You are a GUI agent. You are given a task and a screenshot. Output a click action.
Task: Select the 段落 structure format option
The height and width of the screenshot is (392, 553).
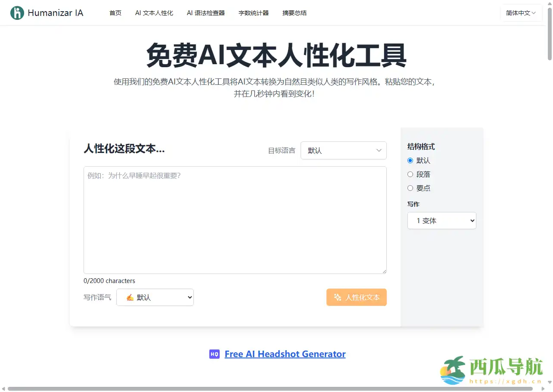pos(410,174)
